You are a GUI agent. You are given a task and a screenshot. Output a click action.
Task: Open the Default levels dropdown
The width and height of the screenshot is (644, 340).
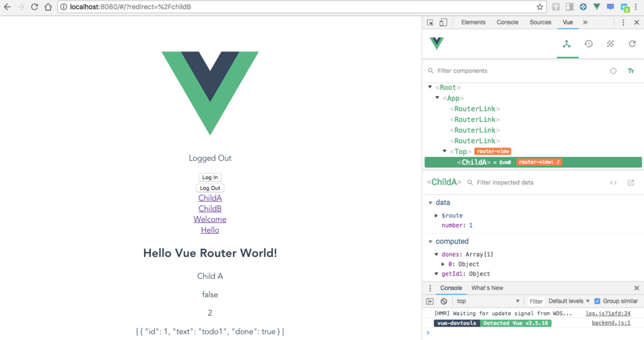(x=569, y=302)
